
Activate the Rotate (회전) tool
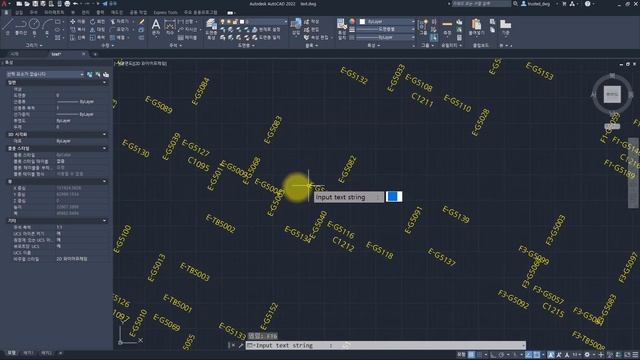click(x=97, y=21)
